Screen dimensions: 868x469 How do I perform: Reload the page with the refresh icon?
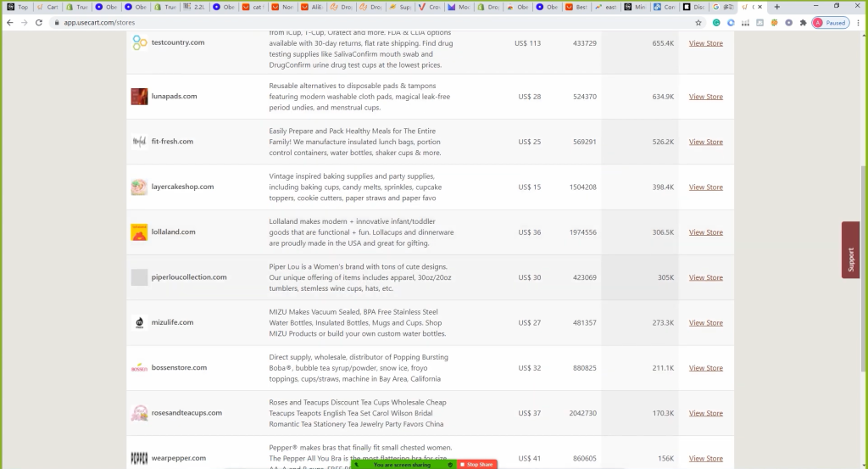(x=40, y=23)
